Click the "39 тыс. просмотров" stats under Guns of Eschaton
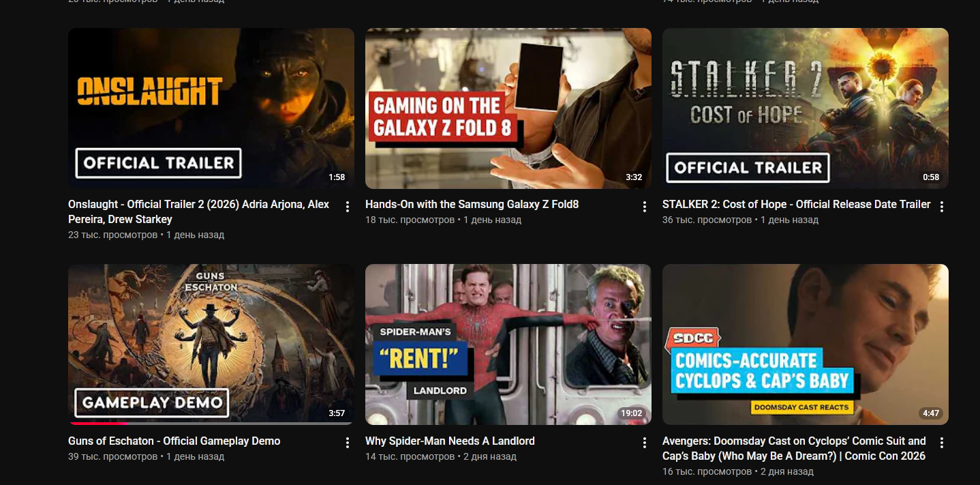980x485 pixels. [112, 456]
